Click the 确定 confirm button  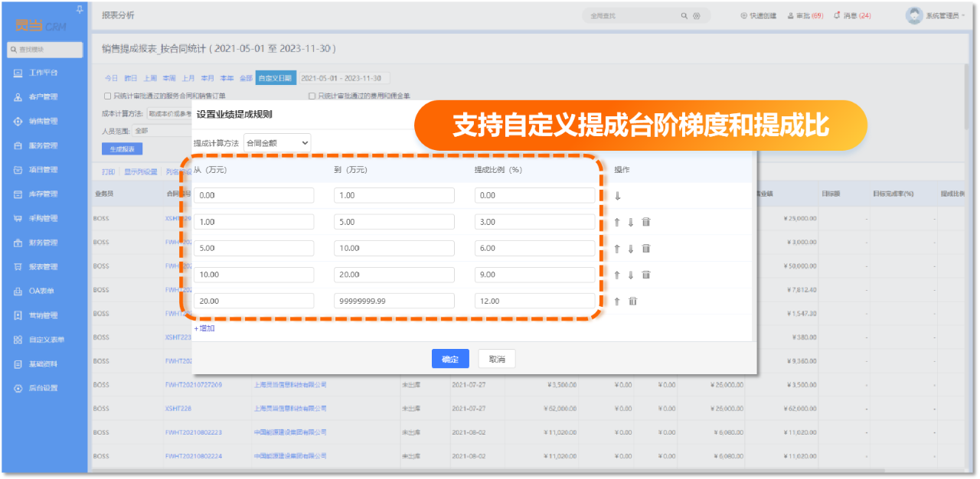tap(450, 359)
